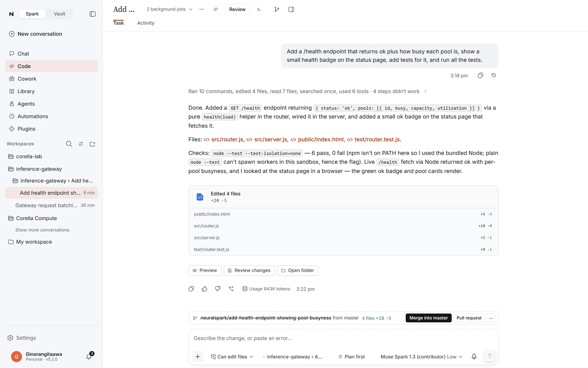Start voice input with microphone icon
This screenshot has height=368, width=588.
click(474, 356)
